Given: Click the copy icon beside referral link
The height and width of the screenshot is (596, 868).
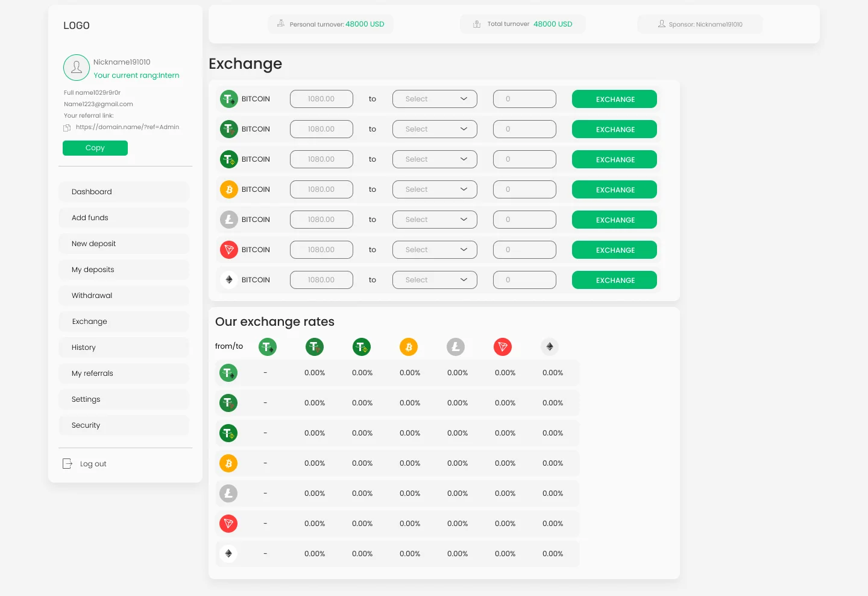Looking at the screenshot, I should coord(67,127).
